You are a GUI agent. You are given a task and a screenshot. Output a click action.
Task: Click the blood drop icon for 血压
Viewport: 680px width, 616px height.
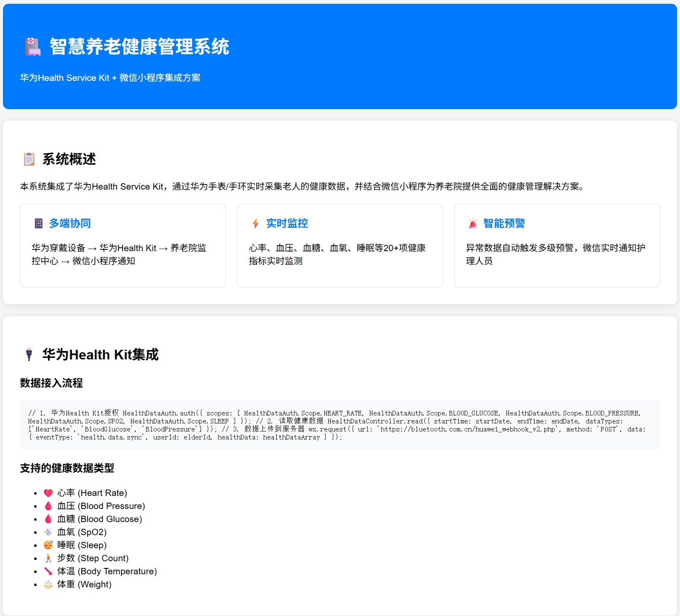click(x=48, y=506)
